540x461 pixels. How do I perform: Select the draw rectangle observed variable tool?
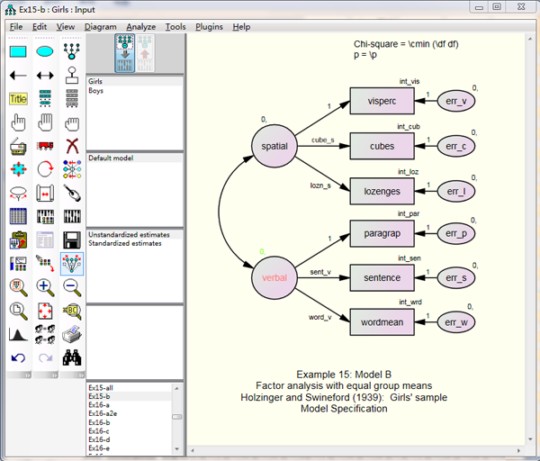click(x=18, y=52)
